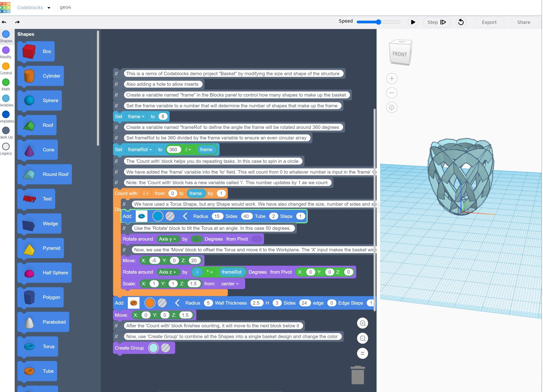Viewport: 543px width, 392px height.
Task: Click the fit-view cube icon in the viewport
Action: point(392,107)
